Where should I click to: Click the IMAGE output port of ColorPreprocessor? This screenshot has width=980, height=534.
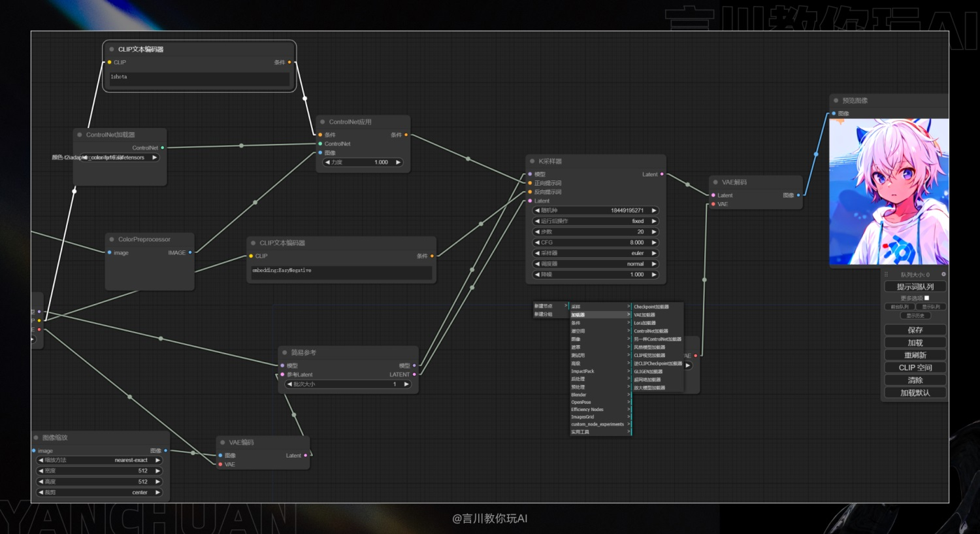point(190,252)
